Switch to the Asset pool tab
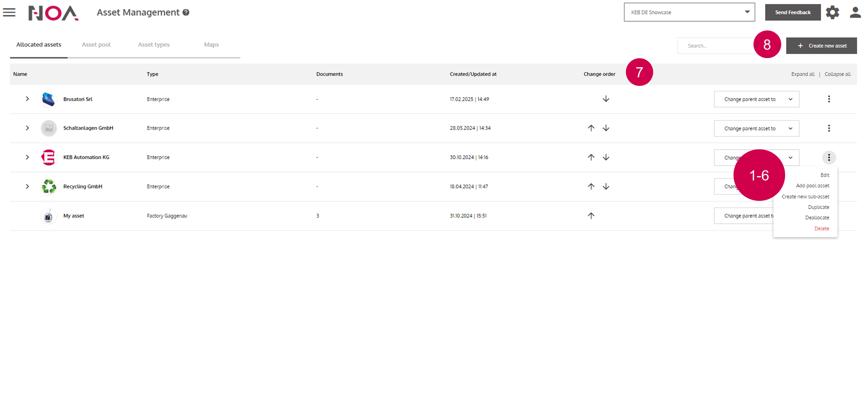Screen dimensions: 868x409 point(96,45)
